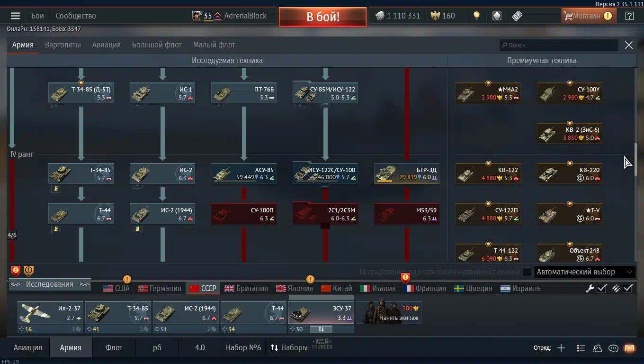644x364 pixels.
Task: Open the contacts list icon
Action: (x=581, y=348)
